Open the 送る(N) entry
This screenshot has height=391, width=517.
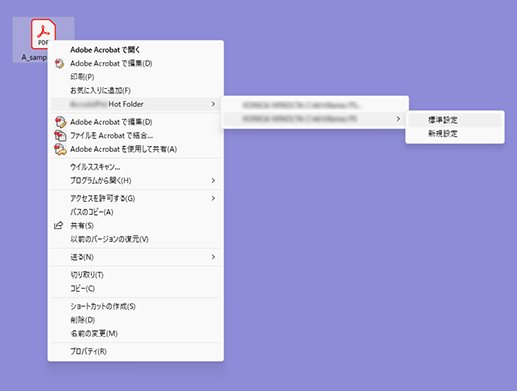[x=137, y=257]
